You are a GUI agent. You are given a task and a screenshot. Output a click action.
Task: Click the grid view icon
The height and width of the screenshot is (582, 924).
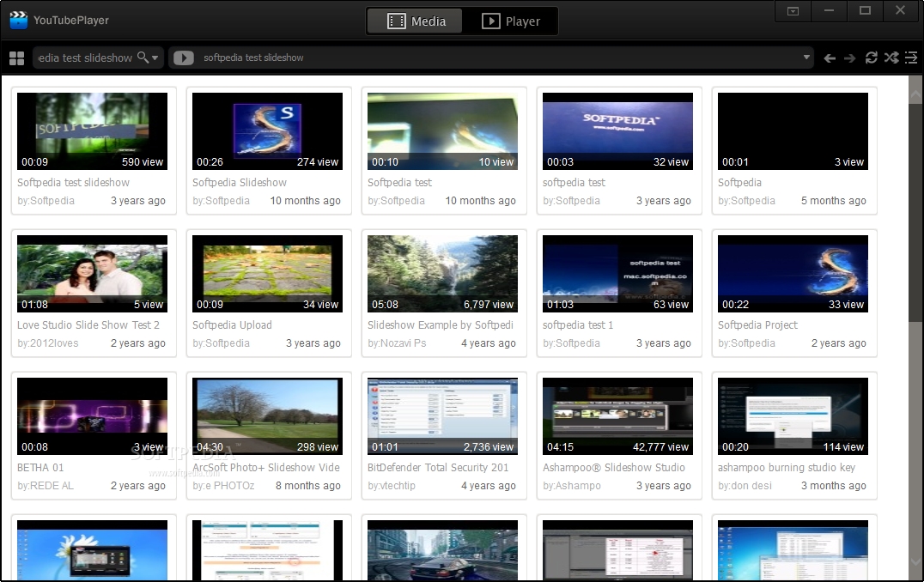(16, 58)
